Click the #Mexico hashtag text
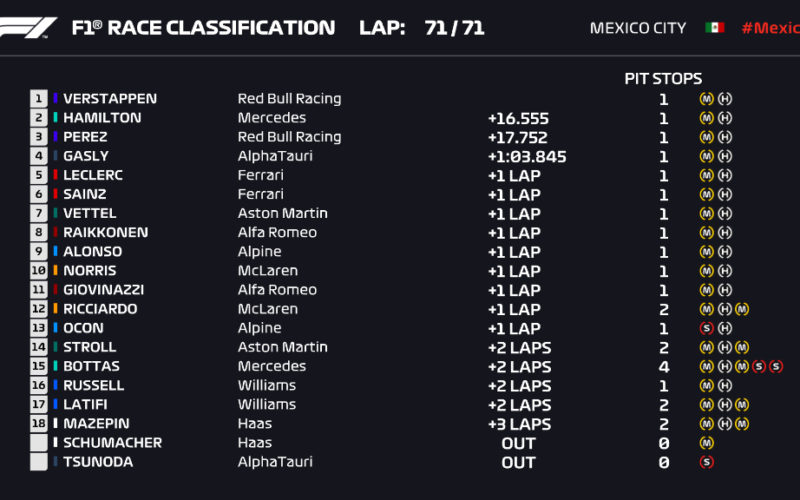Viewport: 800px width, 500px height. [770, 28]
